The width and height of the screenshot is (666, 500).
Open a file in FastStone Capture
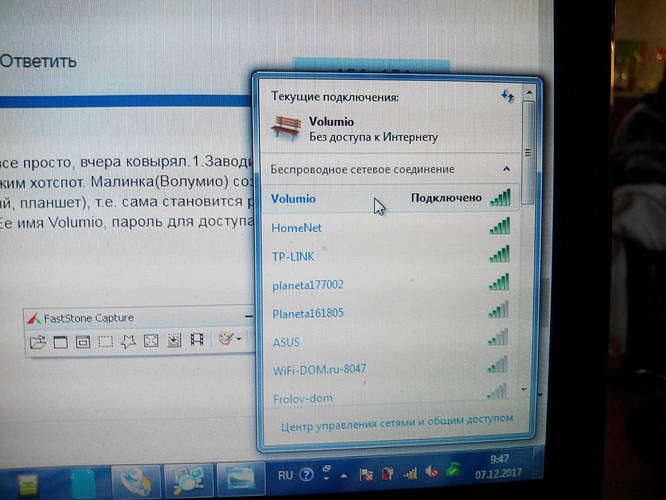pos(37,342)
